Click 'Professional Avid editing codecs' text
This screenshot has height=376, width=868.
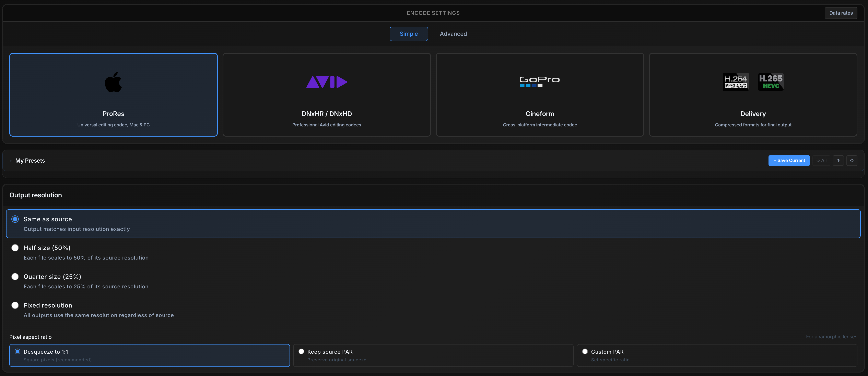[x=327, y=125]
